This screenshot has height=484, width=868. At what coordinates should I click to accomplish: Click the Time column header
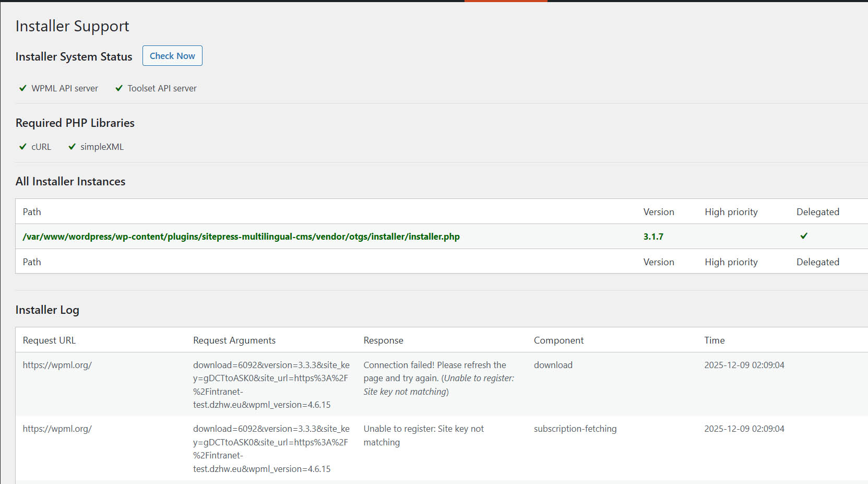[714, 340]
